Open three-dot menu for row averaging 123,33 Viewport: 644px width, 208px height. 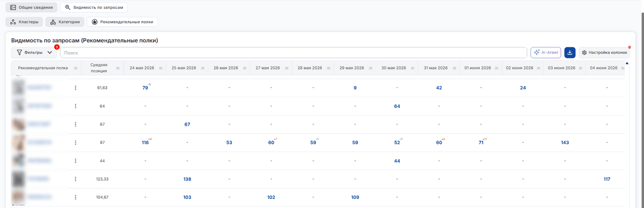coord(75,179)
